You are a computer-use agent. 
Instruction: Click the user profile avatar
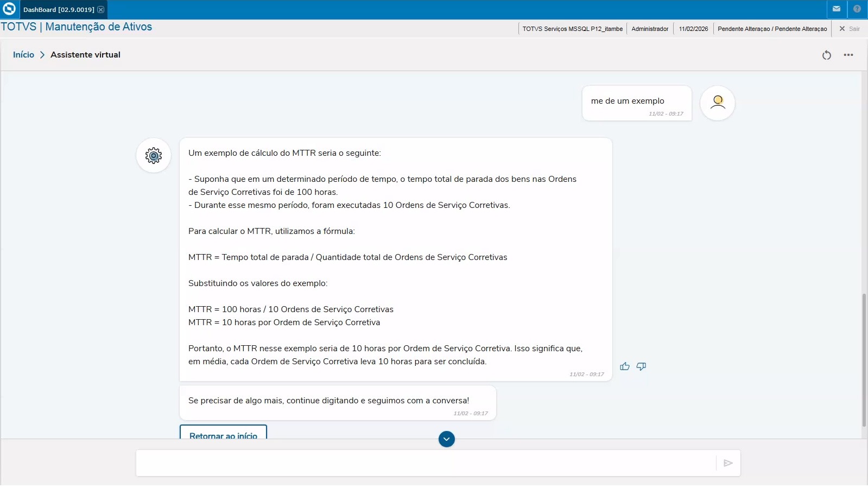[x=717, y=103]
